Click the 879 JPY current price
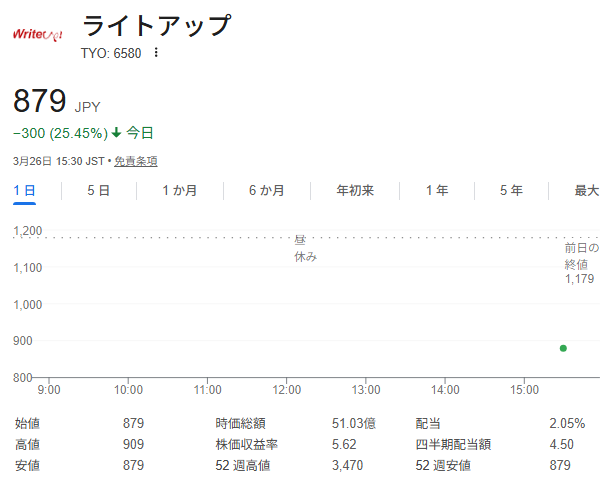 coord(56,102)
